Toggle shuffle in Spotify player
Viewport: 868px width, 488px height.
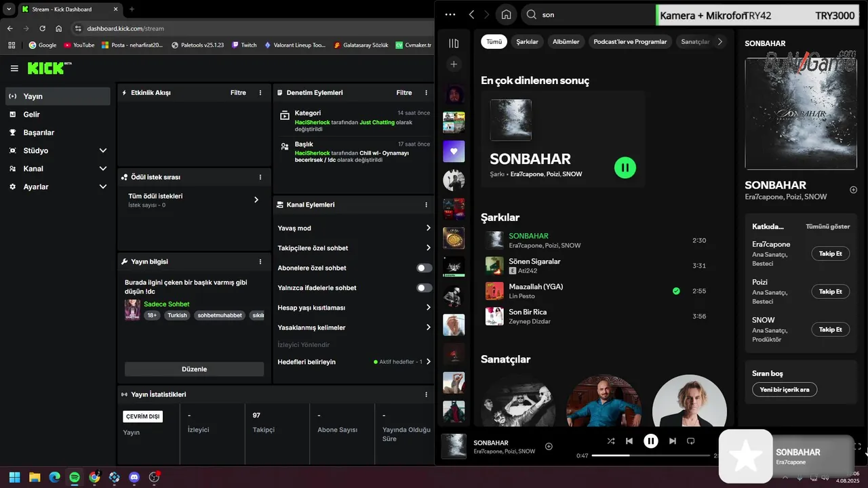click(x=611, y=441)
